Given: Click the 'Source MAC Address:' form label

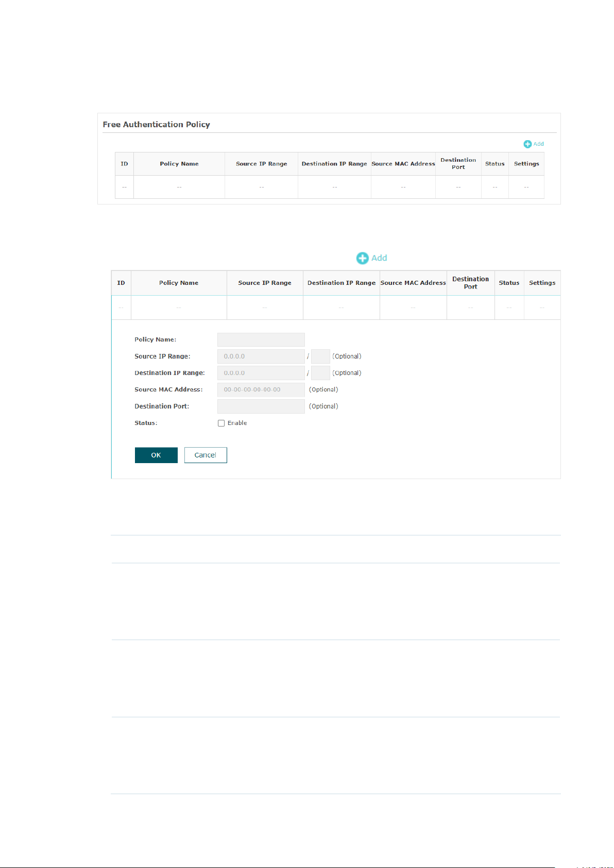Looking at the screenshot, I should coord(169,390).
